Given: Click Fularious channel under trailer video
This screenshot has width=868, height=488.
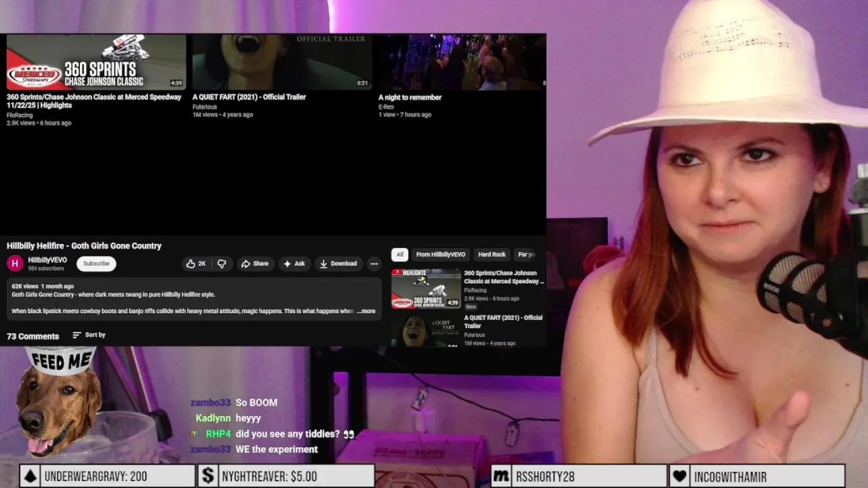Looking at the screenshot, I should click(205, 107).
